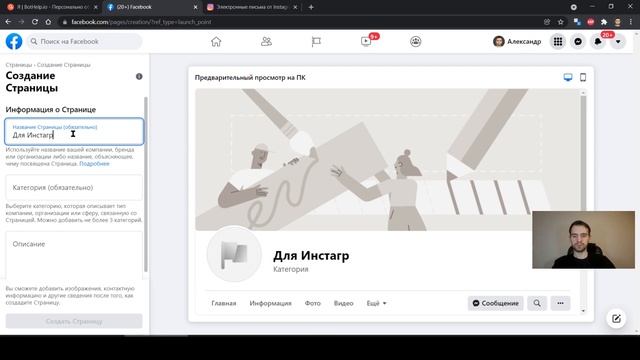Open Александр profile link
Image resolution: width=640 pixels, height=360 pixels.
click(x=517, y=41)
